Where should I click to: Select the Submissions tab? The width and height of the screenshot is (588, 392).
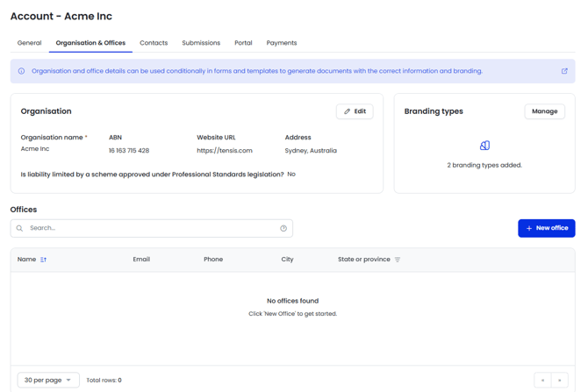click(201, 43)
